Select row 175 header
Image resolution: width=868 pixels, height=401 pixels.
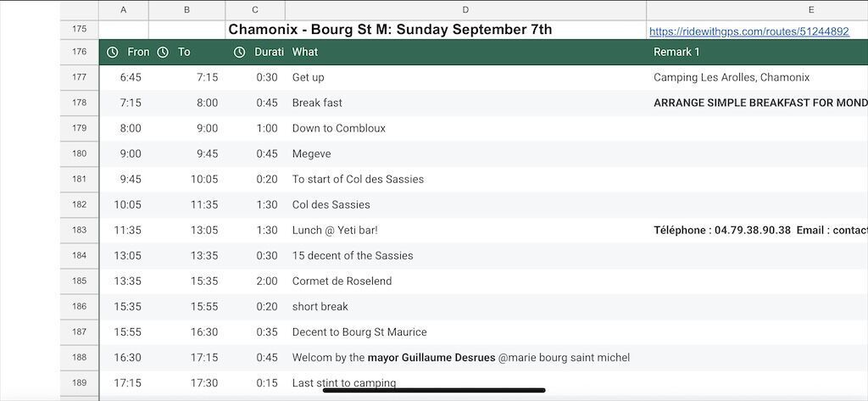click(x=80, y=30)
